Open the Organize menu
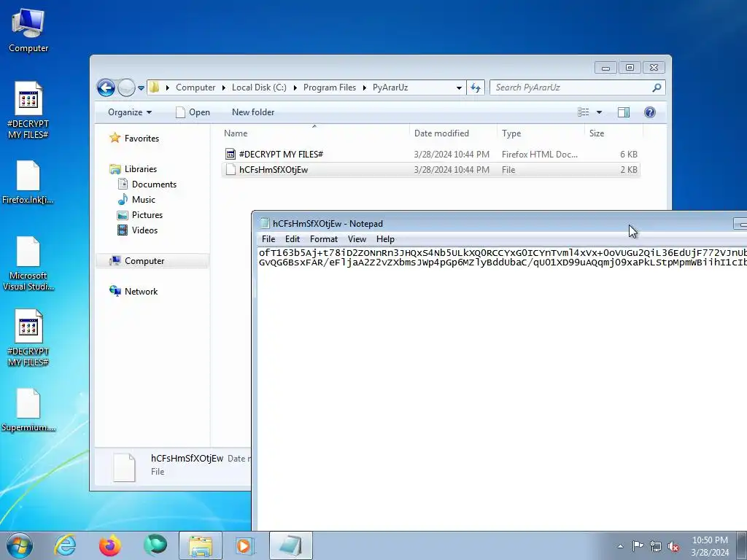747x560 pixels. (130, 112)
